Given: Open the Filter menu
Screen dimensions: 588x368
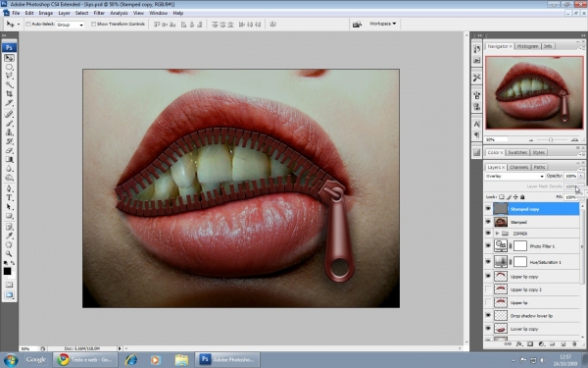Looking at the screenshot, I should (x=99, y=13).
